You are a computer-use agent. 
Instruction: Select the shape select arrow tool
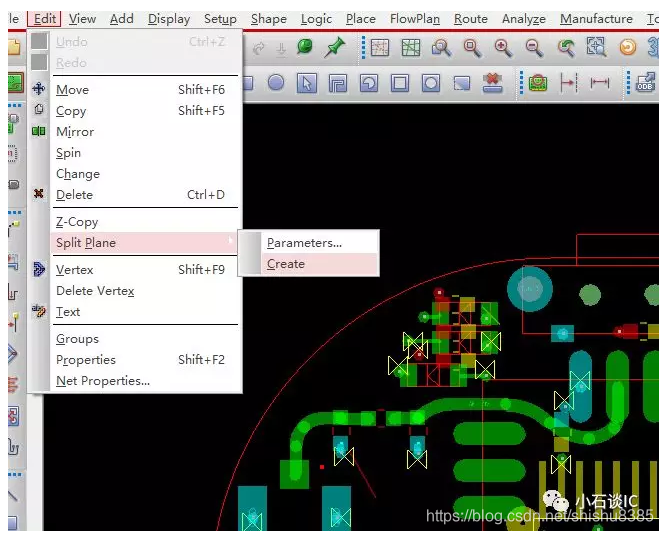307,83
